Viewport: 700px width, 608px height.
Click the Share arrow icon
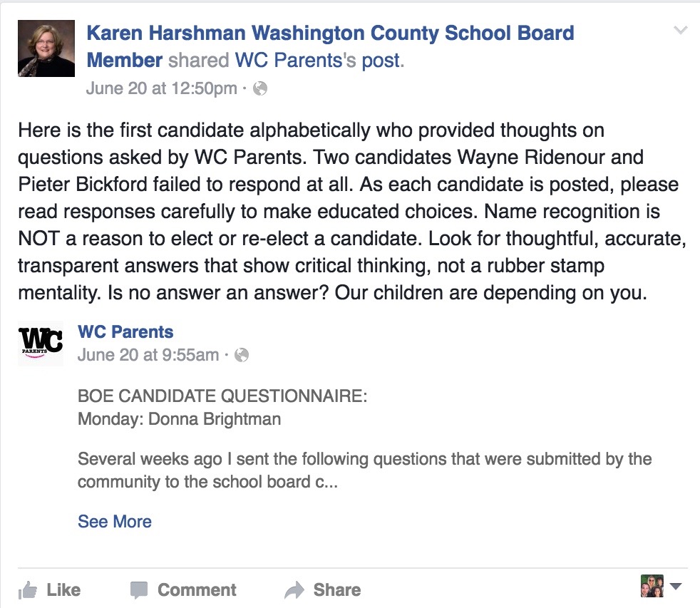coord(294,590)
